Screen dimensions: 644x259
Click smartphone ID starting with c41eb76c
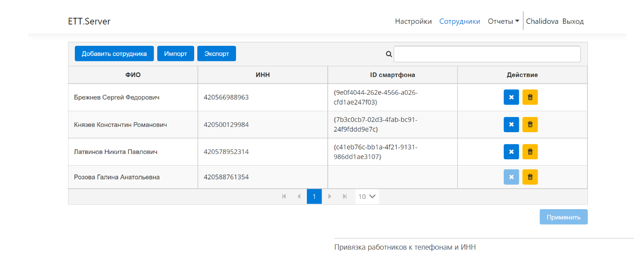point(375,152)
